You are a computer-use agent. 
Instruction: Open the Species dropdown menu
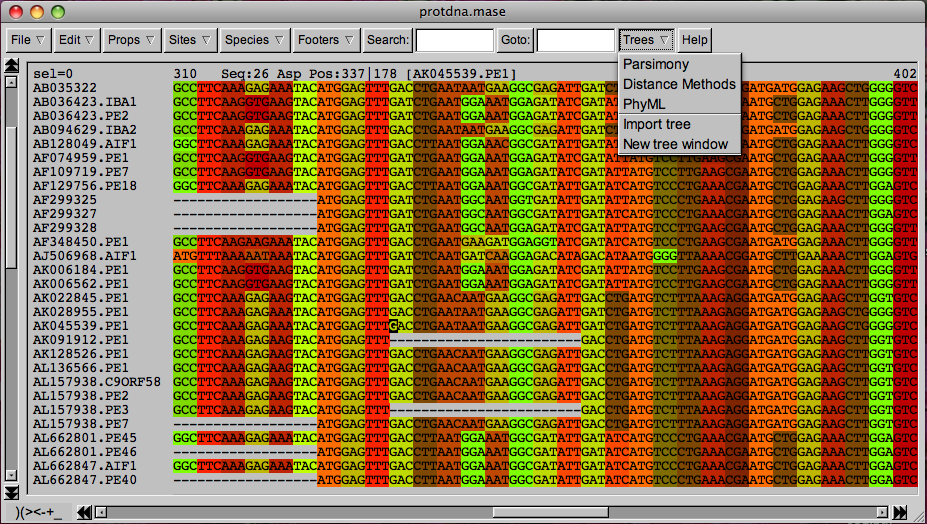coord(254,40)
